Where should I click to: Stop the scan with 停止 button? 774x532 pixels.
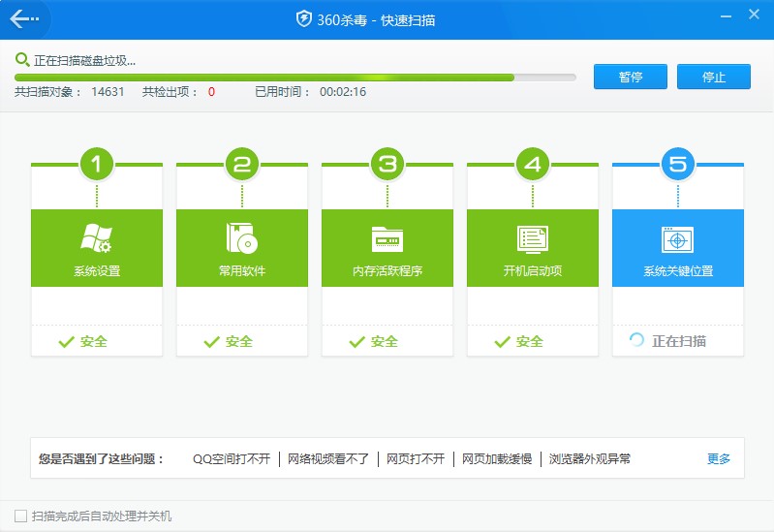pos(714,78)
